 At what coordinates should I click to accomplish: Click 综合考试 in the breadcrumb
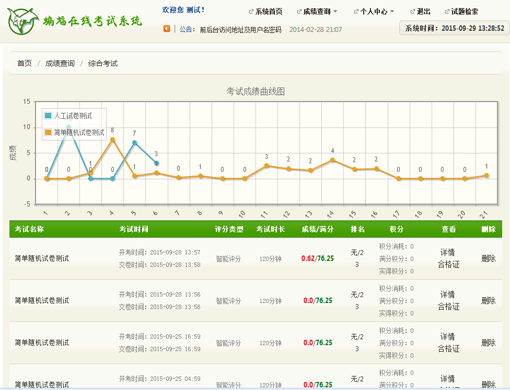pos(103,63)
